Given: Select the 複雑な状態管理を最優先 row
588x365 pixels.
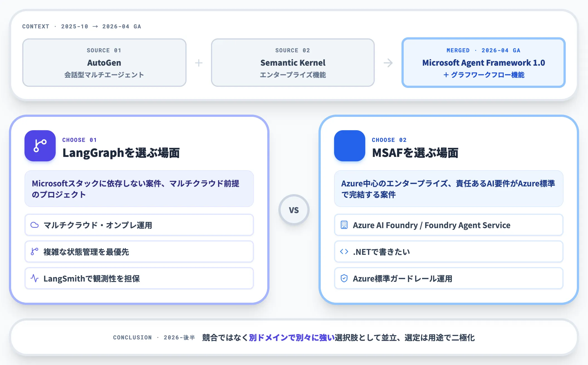Looking at the screenshot, I should (139, 251).
